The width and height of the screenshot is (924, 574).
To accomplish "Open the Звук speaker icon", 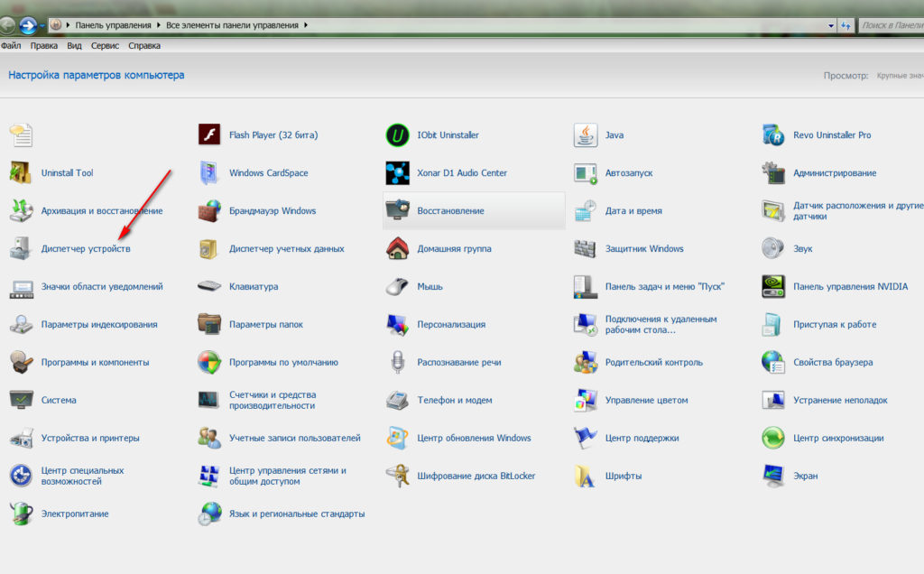I will (x=773, y=249).
